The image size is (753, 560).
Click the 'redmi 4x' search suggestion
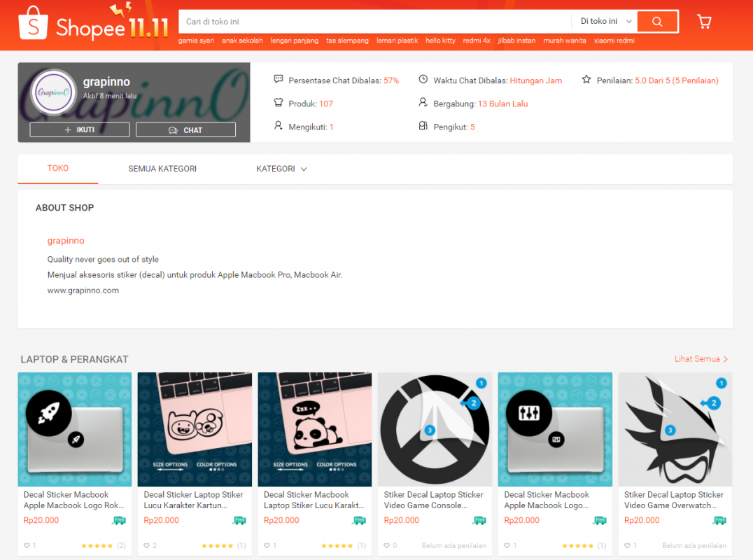click(x=477, y=41)
